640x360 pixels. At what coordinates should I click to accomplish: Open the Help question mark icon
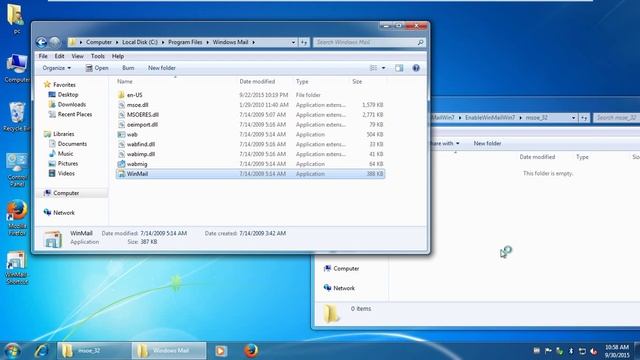(x=416, y=68)
